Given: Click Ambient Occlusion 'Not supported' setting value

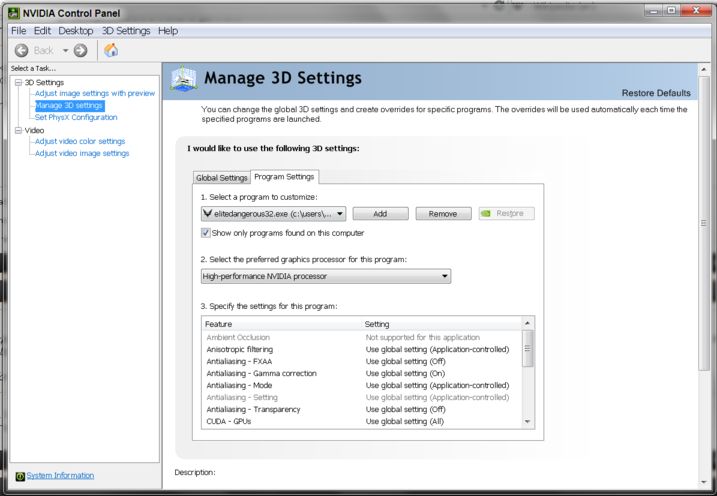Looking at the screenshot, I should pos(423,337).
